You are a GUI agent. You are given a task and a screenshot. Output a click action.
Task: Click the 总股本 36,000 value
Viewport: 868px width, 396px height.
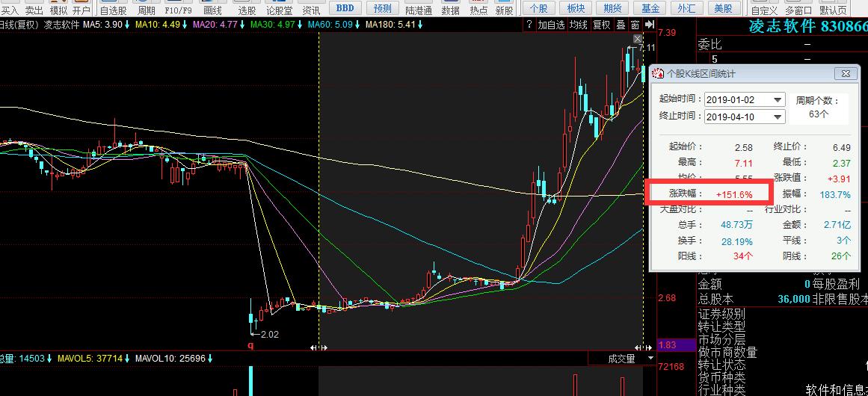(x=794, y=299)
